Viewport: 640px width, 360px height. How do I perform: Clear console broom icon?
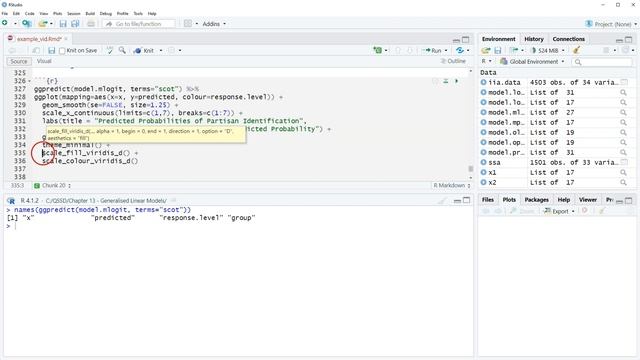[x=442, y=200]
